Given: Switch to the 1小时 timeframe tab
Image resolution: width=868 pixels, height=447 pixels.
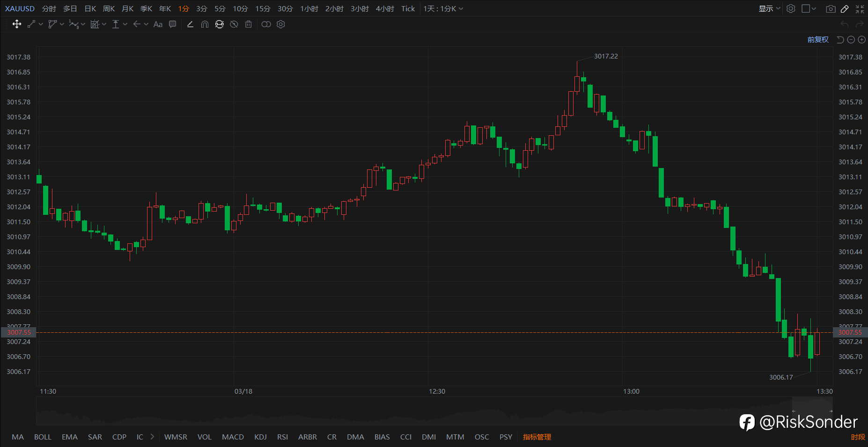Looking at the screenshot, I should coord(309,9).
